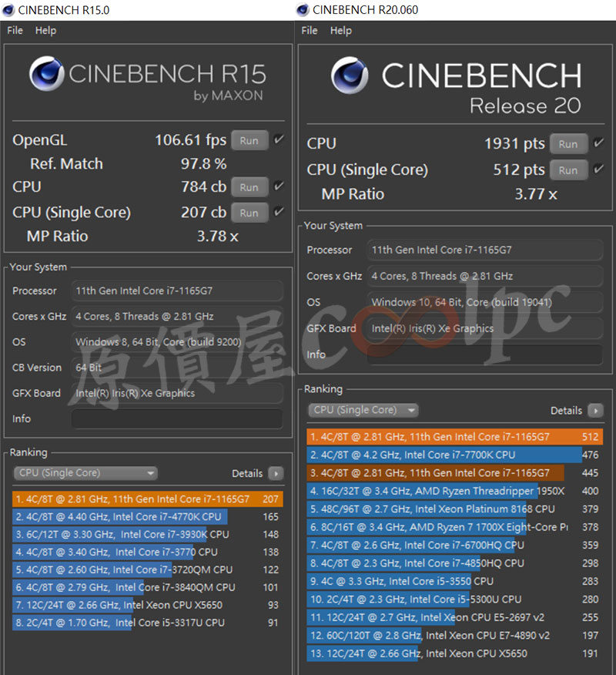
Task: Select the Xeon E7-4890 v2 ranking row
Action: [455, 636]
